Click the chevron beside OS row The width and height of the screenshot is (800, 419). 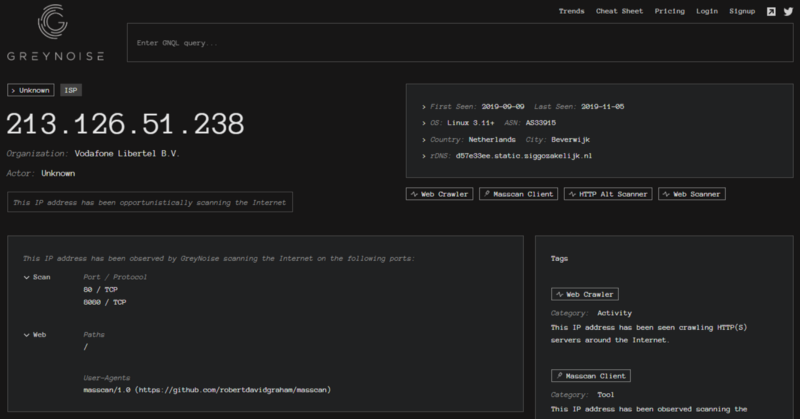(423, 124)
